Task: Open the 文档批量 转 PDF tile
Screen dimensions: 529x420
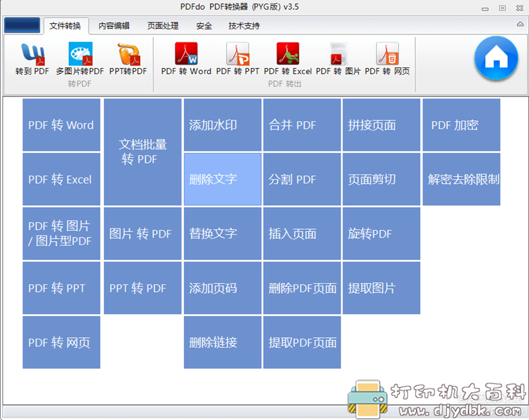Action: click(x=143, y=152)
